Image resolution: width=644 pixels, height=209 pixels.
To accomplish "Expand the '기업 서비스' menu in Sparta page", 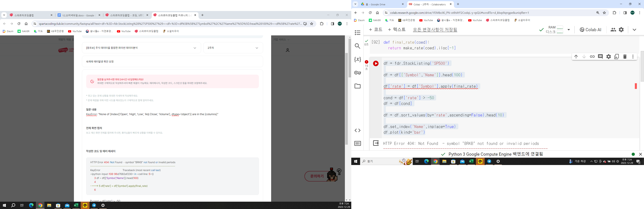I will pyautogui.click(x=281, y=39).
